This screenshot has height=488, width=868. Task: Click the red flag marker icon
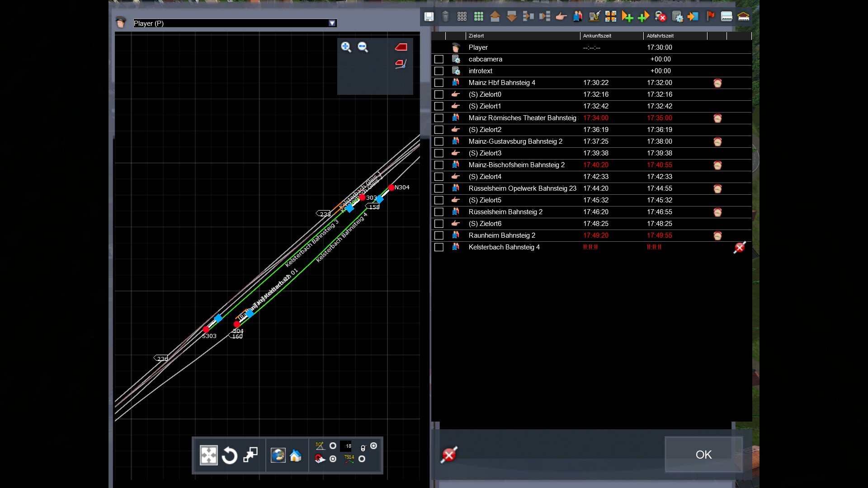click(x=710, y=16)
